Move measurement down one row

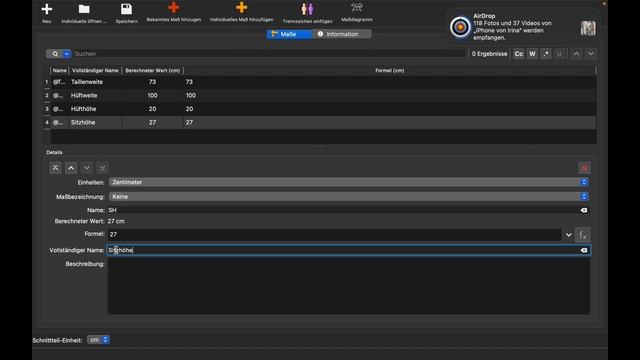point(87,168)
